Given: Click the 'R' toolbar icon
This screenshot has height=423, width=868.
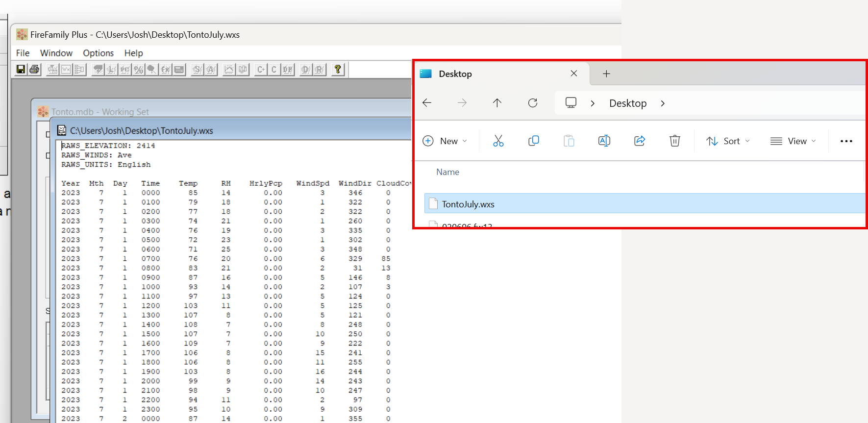Looking at the screenshot, I should tap(319, 69).
